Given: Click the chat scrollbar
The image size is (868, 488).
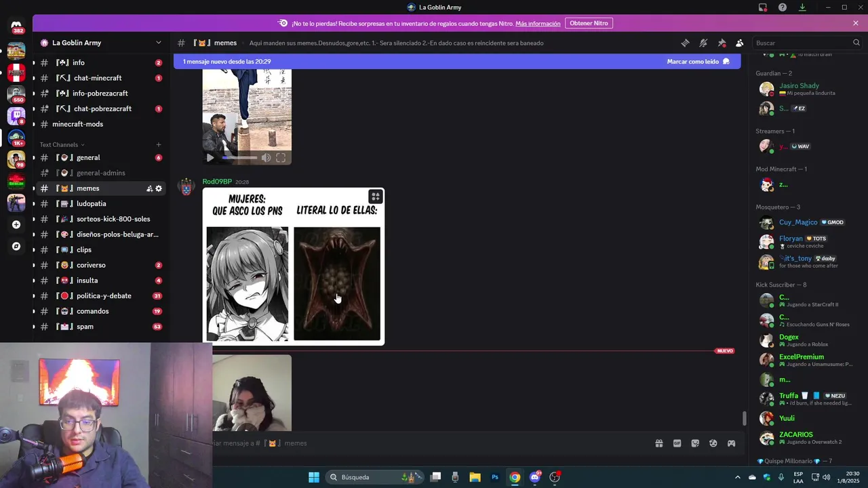Looking at the screenshot, I should 744,419.
